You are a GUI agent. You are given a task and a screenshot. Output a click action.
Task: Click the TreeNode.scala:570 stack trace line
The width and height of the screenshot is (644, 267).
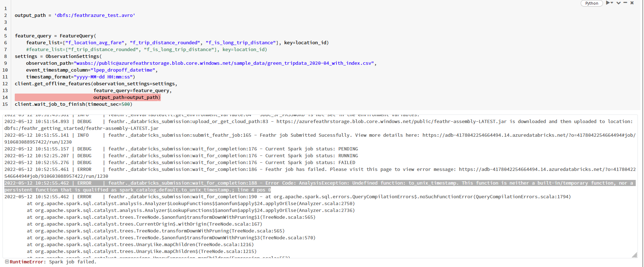pos(171,238)
